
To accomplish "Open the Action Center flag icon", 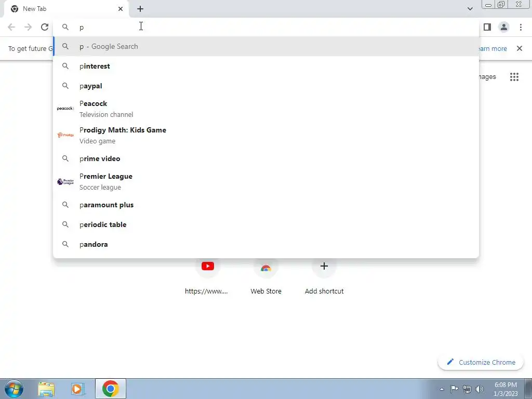I will point(454,389).
